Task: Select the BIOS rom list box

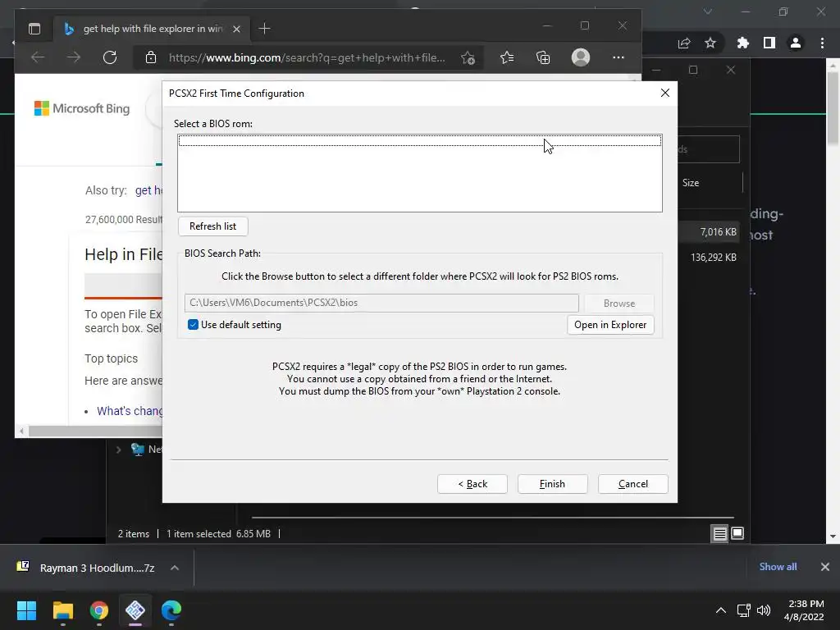Action: pyautogui.click(x=420, y=173)
